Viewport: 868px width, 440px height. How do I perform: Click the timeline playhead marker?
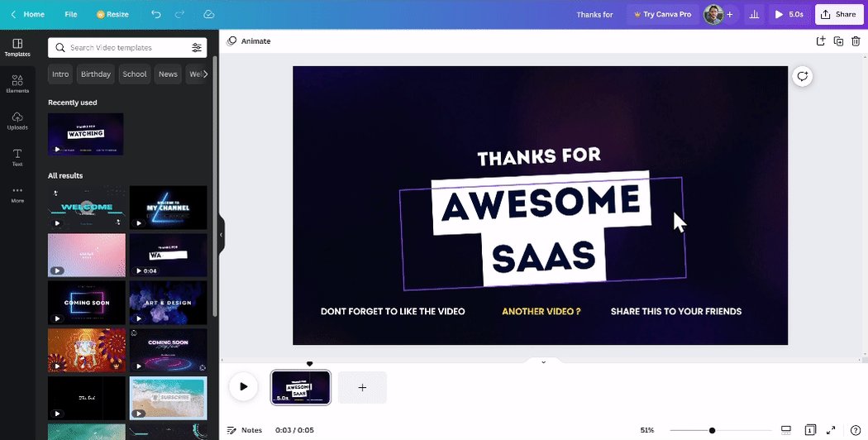[x=309, y=364]
